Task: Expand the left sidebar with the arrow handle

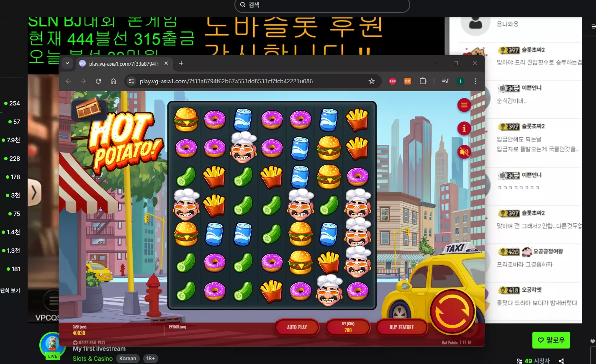Action: pos(34,192)
